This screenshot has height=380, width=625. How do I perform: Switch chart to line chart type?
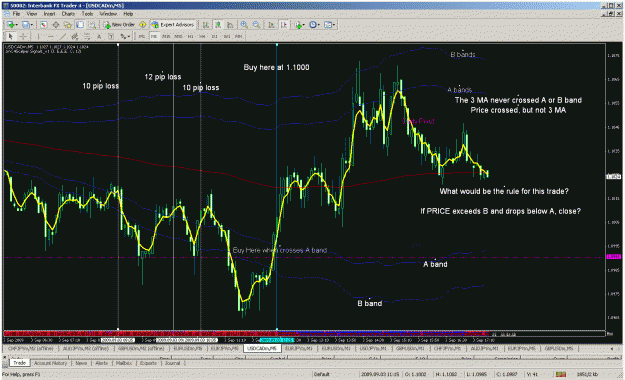230,25
